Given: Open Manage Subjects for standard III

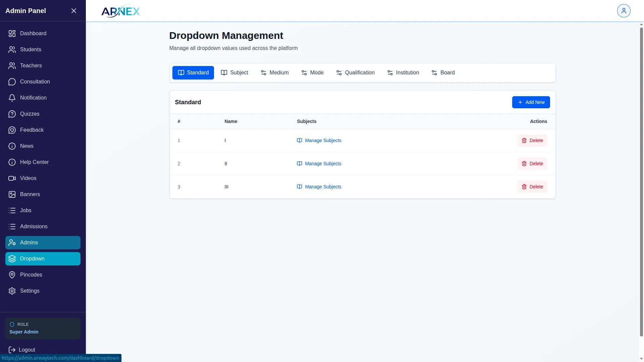Looking at the screenshot, I should [x=319, y=187].
